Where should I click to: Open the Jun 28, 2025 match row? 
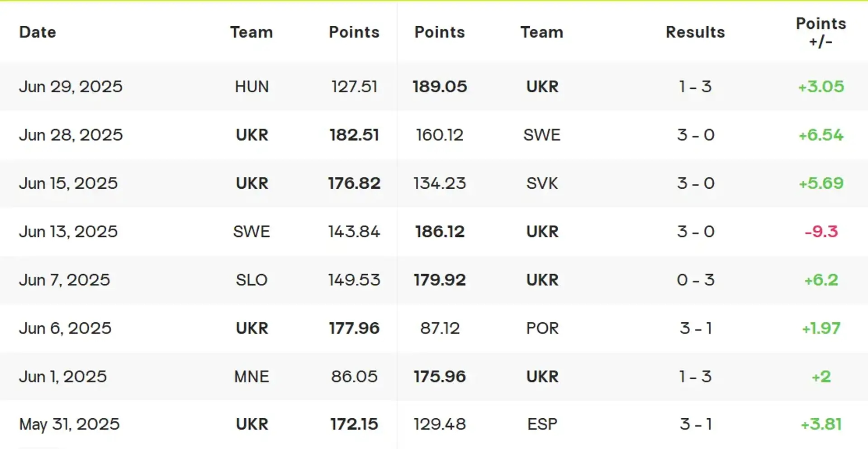pos(434,135)
